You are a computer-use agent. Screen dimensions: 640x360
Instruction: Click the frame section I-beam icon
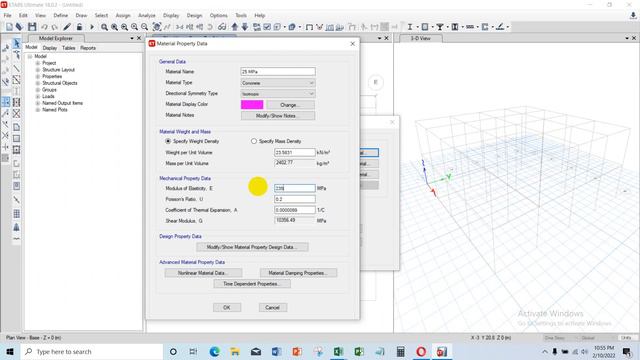pyautogui.click(x=410, y=27)
